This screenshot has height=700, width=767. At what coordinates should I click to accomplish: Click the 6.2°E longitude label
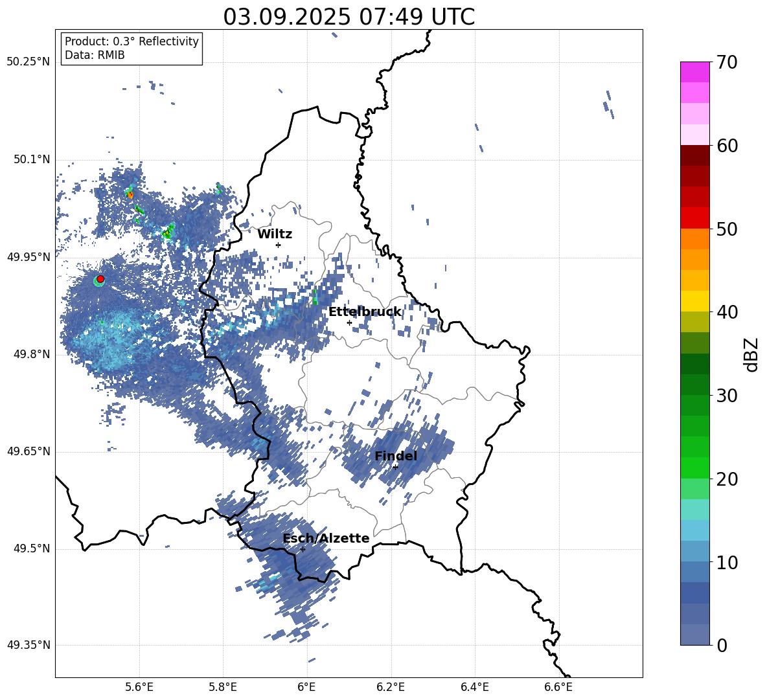tap(391, 687)
